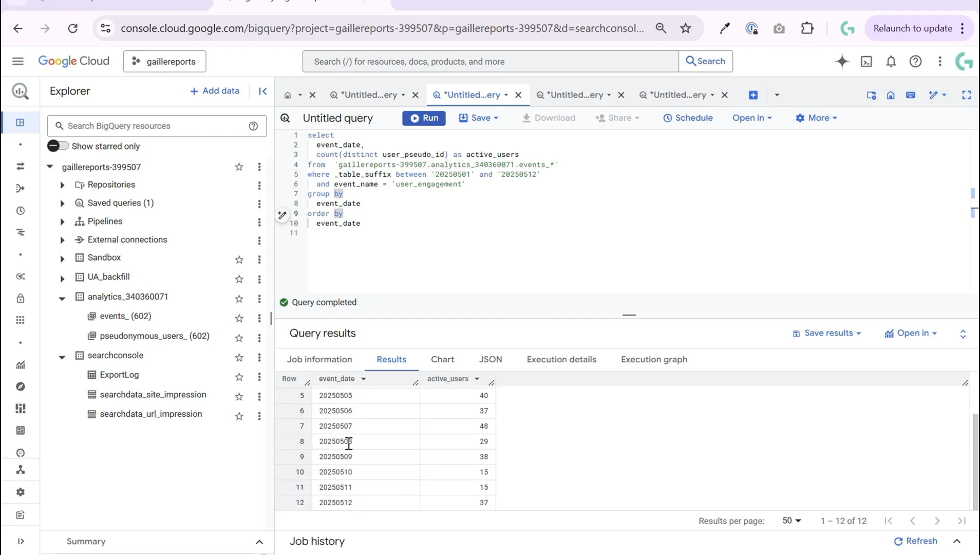The height and width of the screenshot is (555, 980).
Task: Star the gaillereports-399507 project
Action: (x=239, y=167)
